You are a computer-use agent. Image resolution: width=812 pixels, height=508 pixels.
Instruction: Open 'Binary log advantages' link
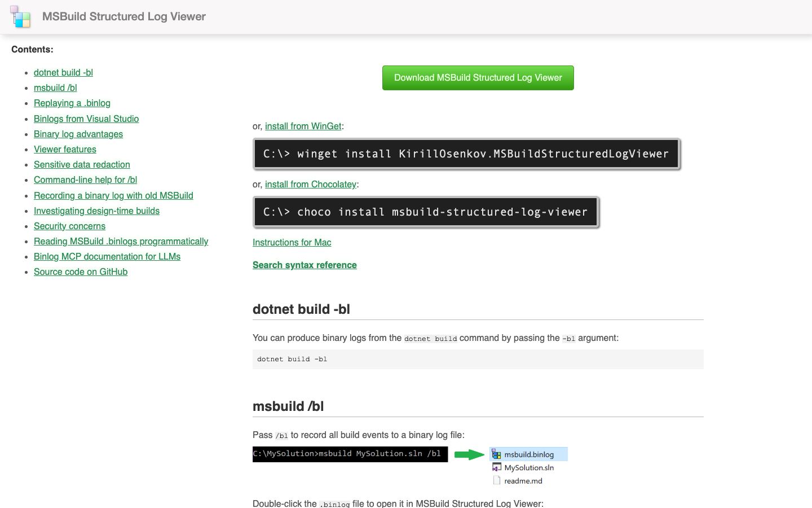[x=78, y=134]
